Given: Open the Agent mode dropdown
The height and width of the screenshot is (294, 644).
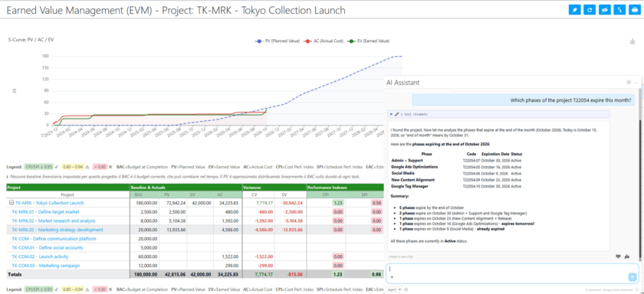Looking at the screenshot, I should point(394,289).
